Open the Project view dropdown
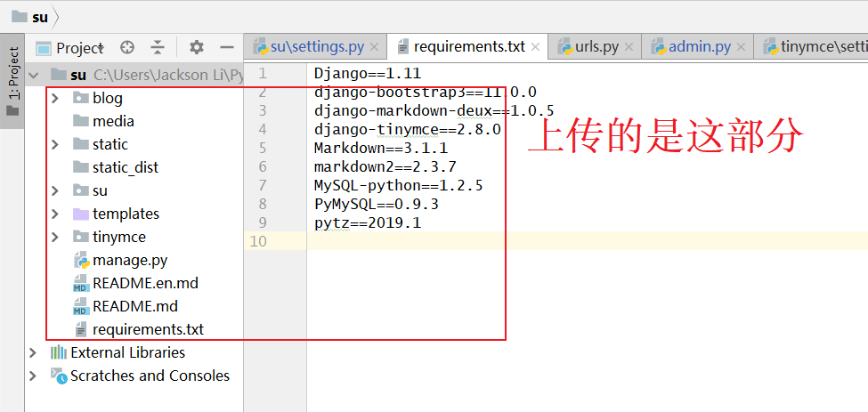The height and width of the screenshot is (412, 868). (x=70, y=48)
